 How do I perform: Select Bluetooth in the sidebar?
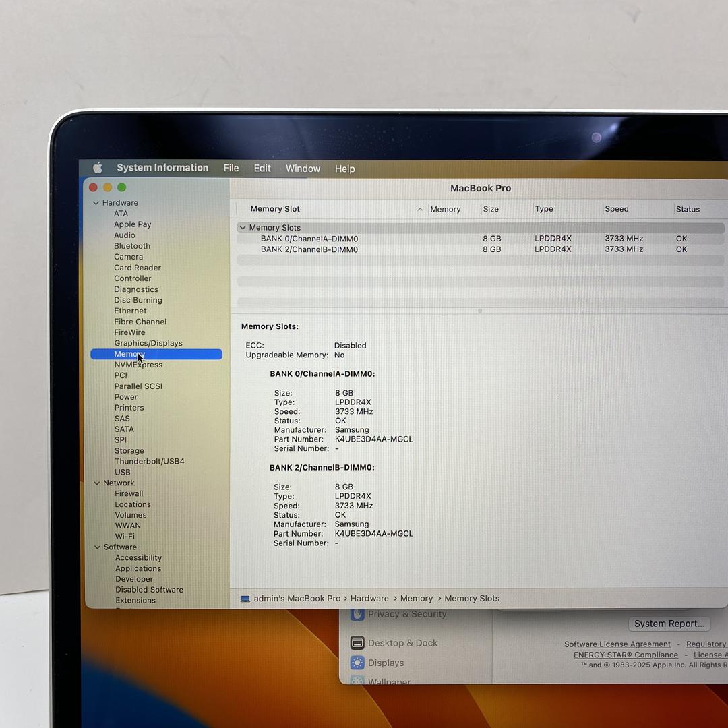(x=132, y=246)
